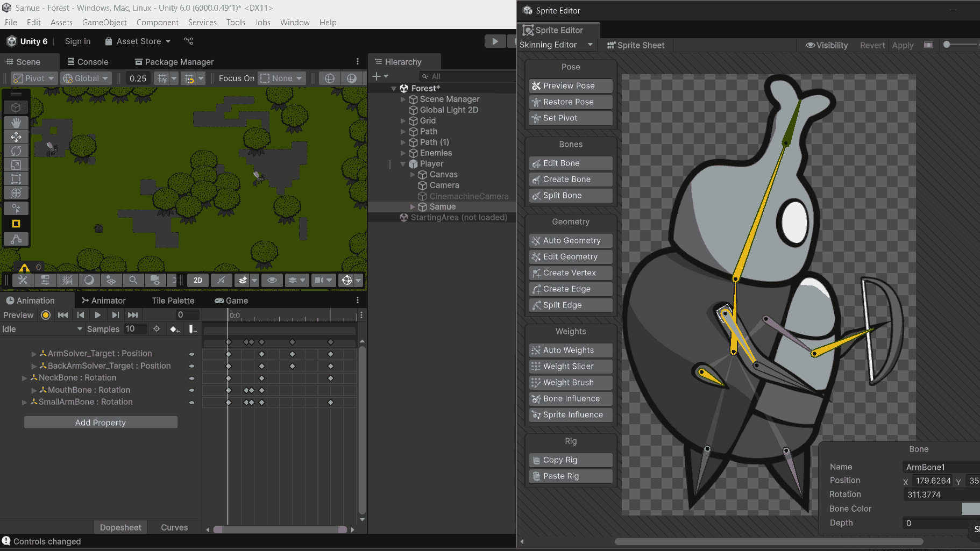Select the Split Edge tool
The image size is (980, 551).
coord(571,305)
